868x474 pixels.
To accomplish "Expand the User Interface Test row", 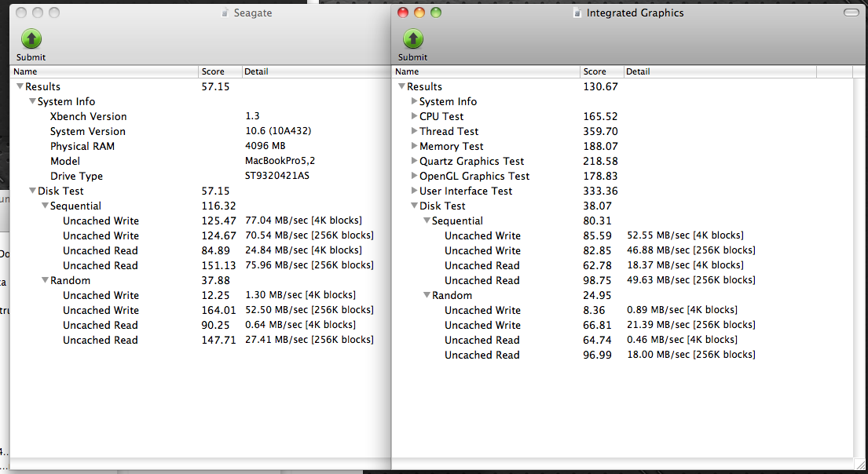I will coord(414,191).
